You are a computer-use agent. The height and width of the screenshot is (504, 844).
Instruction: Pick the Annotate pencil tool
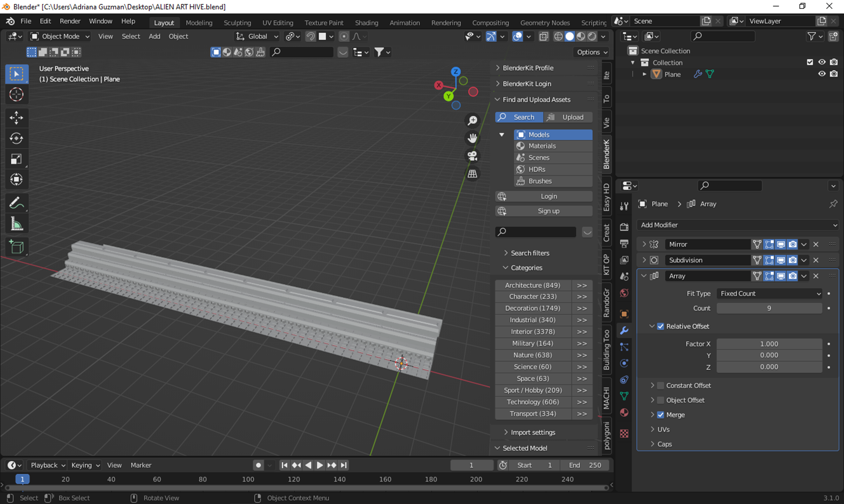tap(16, 203)
